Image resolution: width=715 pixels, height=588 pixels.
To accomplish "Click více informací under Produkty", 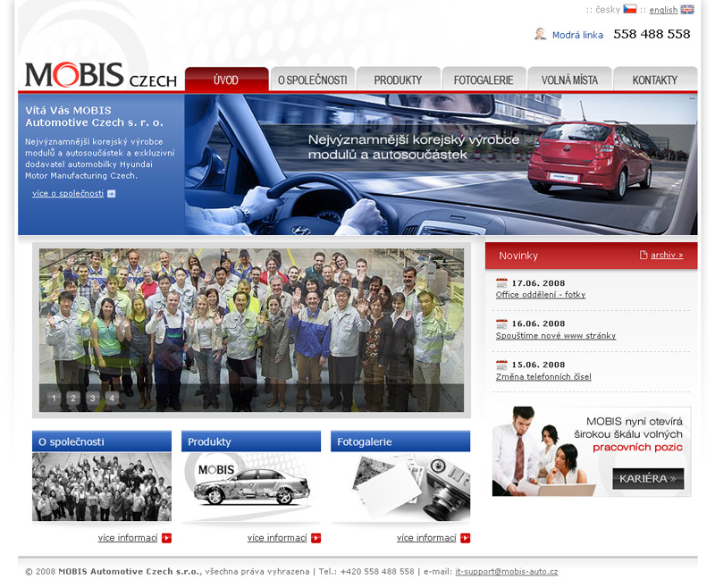I will click(x=277, y=538).
